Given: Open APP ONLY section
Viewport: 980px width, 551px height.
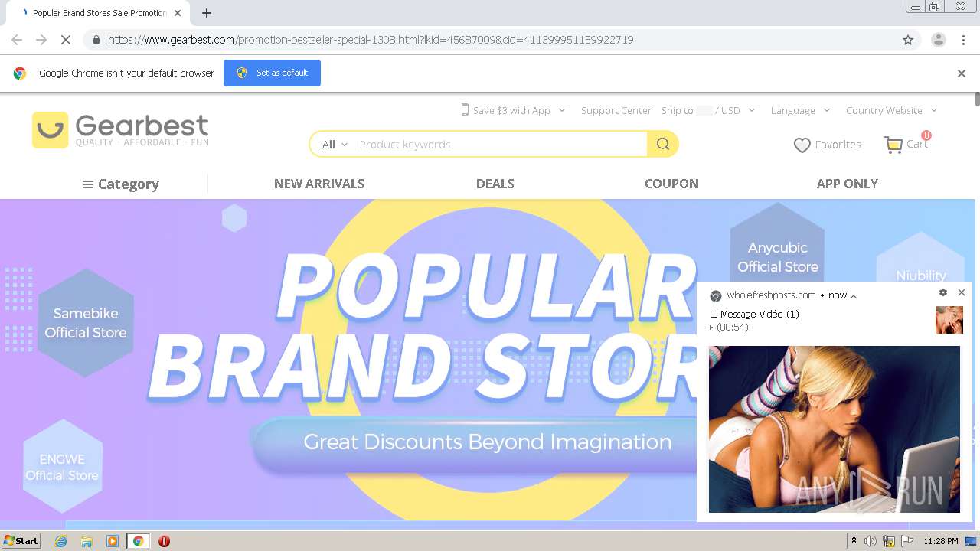Looking at the screenshot, I should pyautogui.click(x=848, y=184).
